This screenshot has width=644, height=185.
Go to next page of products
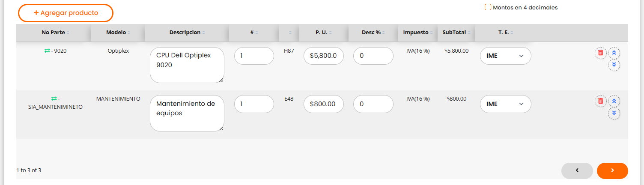click(612, 170)
